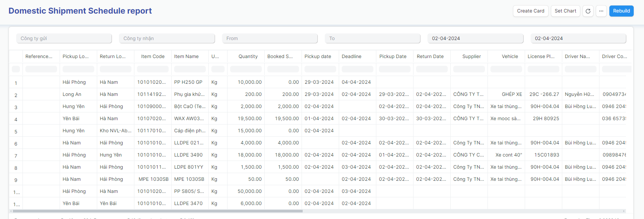644x219 pixels.
Task: Select the Supplier column header
Action: click(x=471, y=57)
